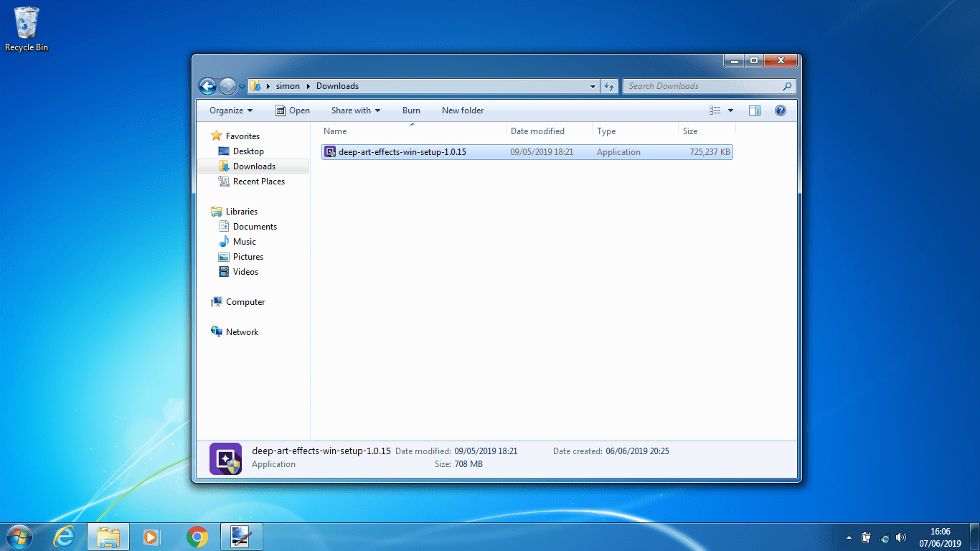Image resolution: width=980 pixels, height=551 pixels.
Task: Change the folder view layout
Action: 715,110
